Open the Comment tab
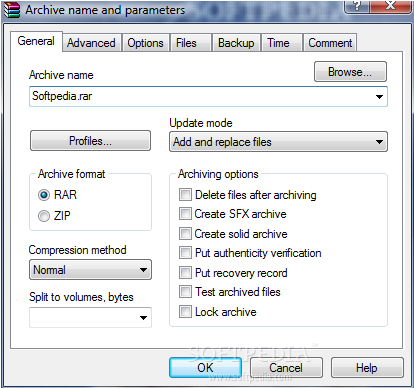The height and width of the screenshot is (388, 414). 330,43
